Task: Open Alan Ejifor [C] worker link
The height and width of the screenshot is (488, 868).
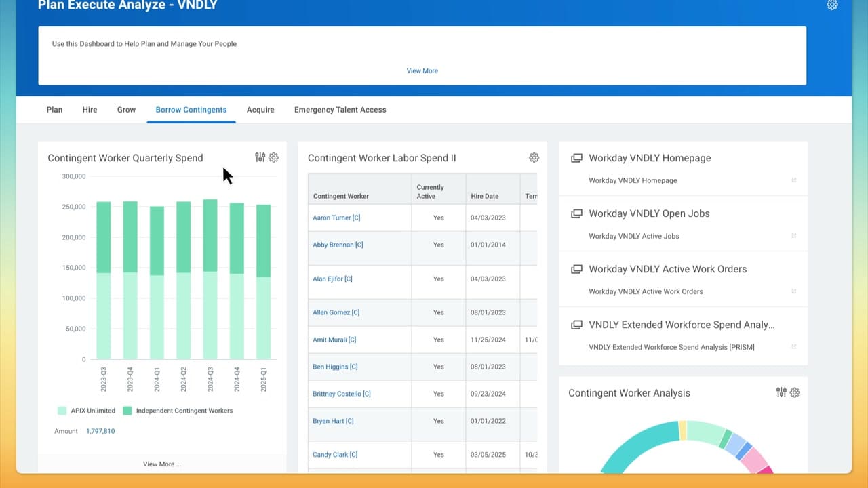Action: (332, 279)
